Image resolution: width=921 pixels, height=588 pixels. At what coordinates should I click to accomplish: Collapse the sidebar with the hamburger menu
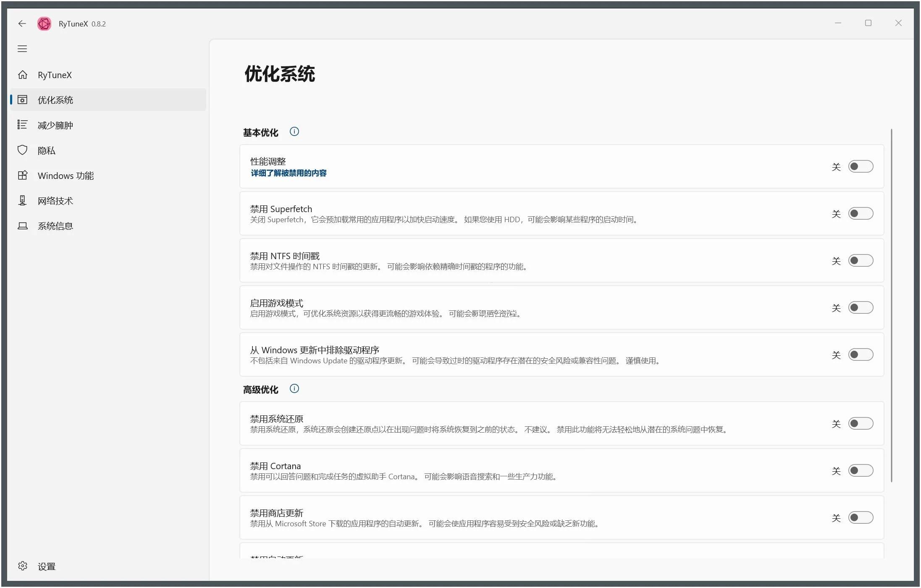22,49
